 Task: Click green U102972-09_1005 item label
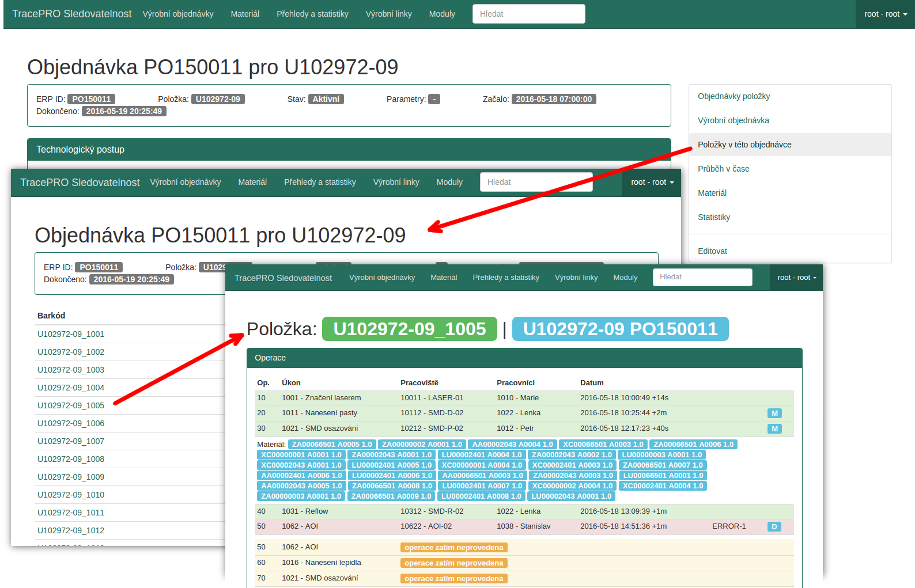tap(410, 329)
